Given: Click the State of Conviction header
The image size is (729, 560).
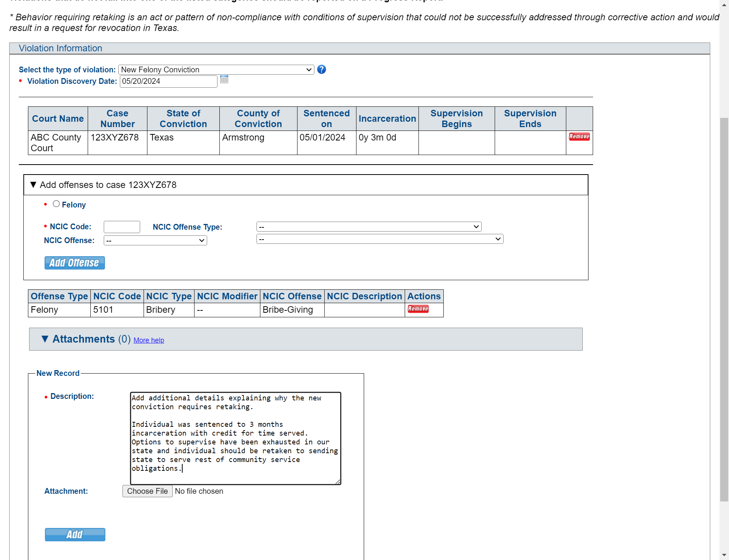Looking at the screenshot, I should (x=183, y=119).
